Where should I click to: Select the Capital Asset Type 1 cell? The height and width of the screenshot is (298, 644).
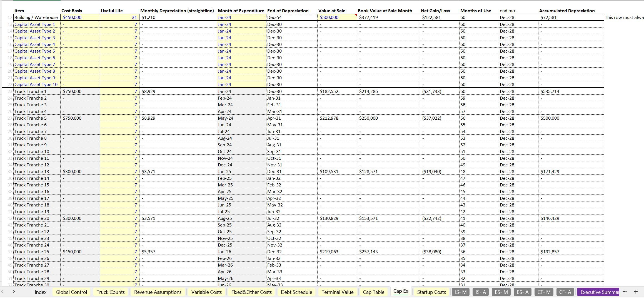37,24
